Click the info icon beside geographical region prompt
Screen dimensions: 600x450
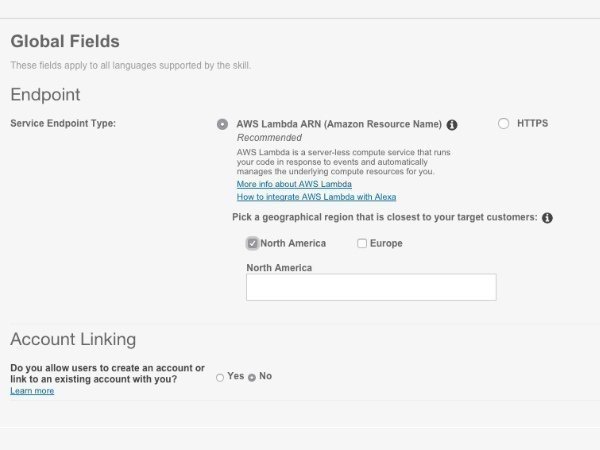(548, 218)
